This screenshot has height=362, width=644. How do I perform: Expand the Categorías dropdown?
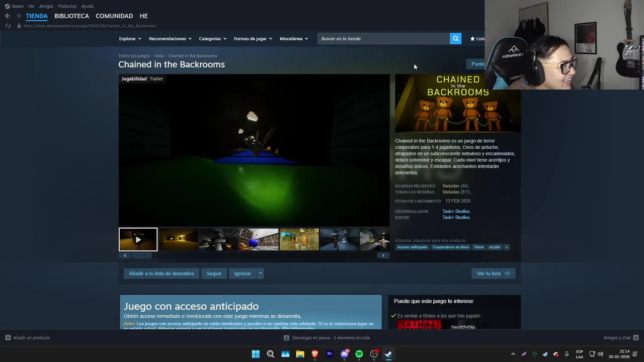coord(212,39)
